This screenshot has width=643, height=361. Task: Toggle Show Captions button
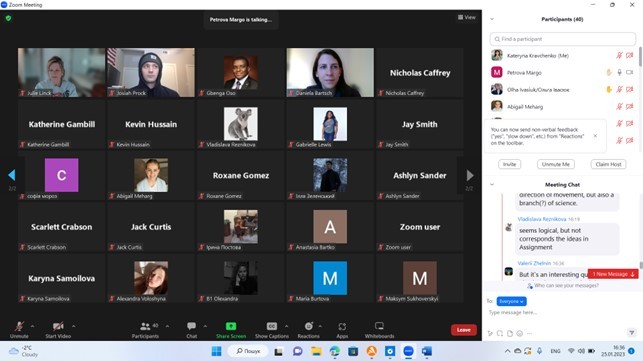tap(272, 326)
